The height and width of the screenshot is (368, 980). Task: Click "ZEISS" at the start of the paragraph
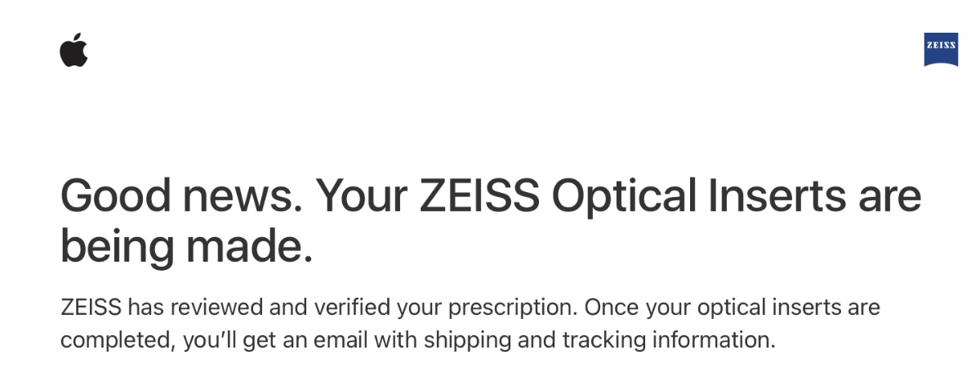tap(91, 308)
